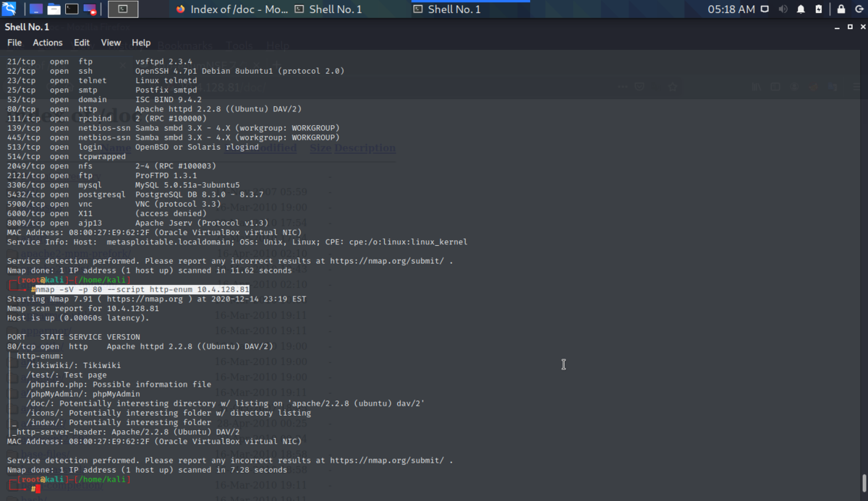Click the '514/tcp open tcpwrapped' line
868x501 pixels.
[66, 156]
